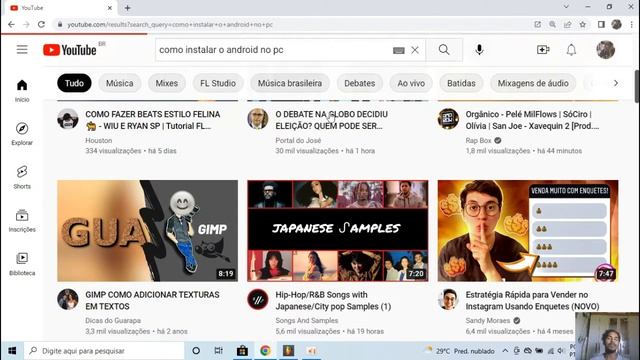
Task: Open Task View on the taskbar
Action: click(219, 351)
